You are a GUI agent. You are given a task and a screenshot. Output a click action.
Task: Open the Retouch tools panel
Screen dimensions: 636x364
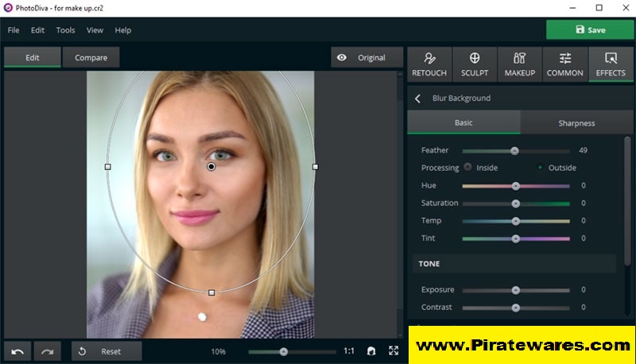coord(429,64)
